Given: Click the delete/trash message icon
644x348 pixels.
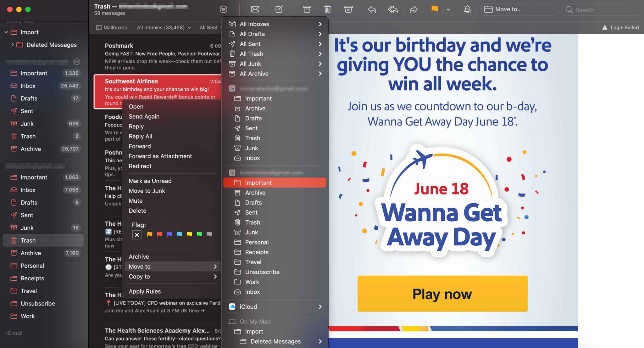Looking at the screenshot, I should pyautogui.click(x=326, y=9).
